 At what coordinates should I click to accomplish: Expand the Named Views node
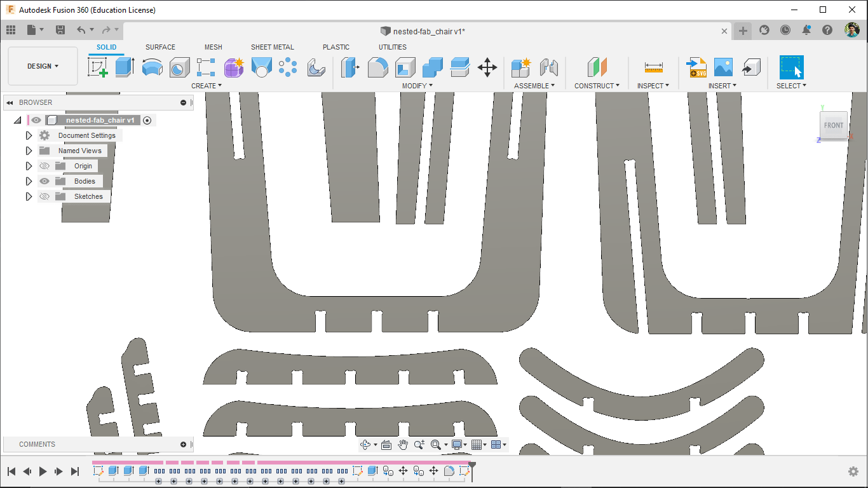29,151
